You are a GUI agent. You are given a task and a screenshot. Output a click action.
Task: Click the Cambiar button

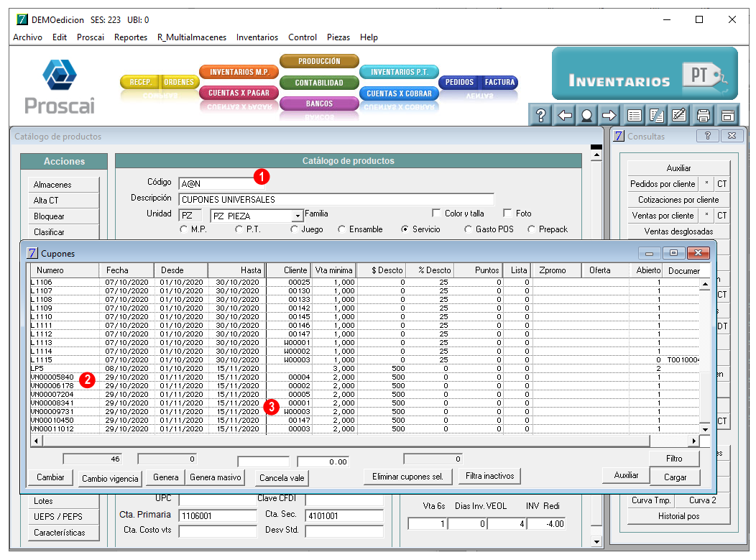coord(50,477)
